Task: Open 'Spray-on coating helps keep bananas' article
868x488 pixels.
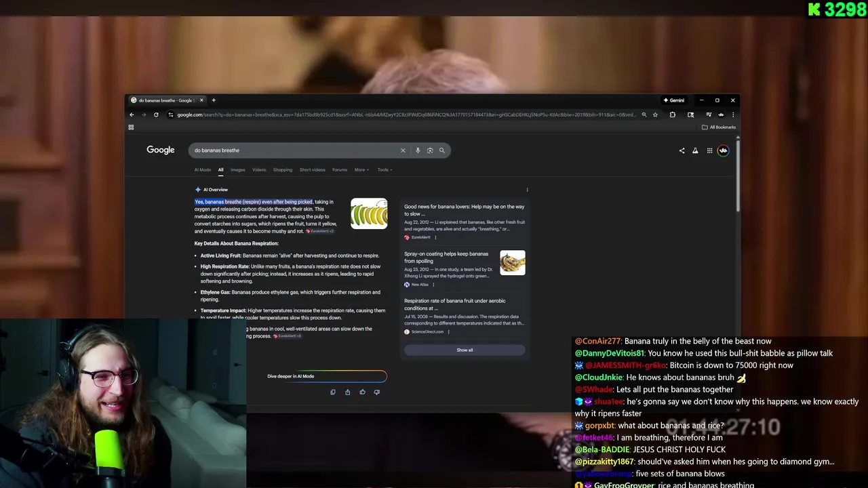Action: (446, 257)
